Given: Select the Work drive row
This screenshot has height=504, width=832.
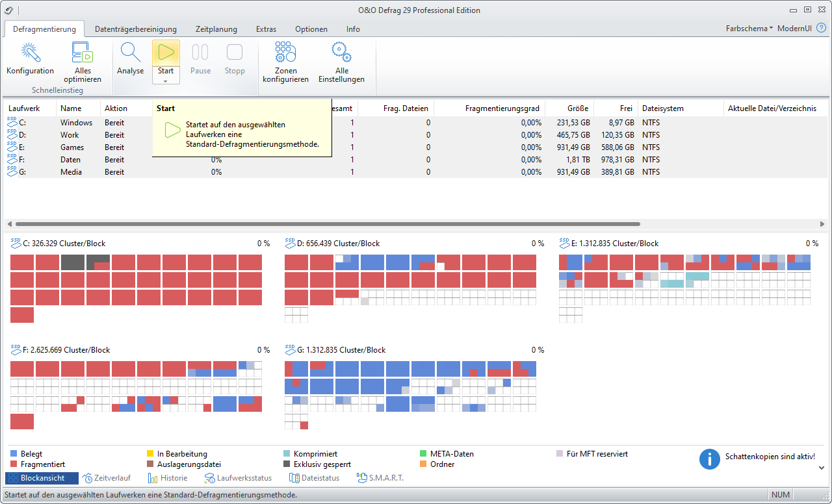Looking at the screenshot, I should click(416, 134).
